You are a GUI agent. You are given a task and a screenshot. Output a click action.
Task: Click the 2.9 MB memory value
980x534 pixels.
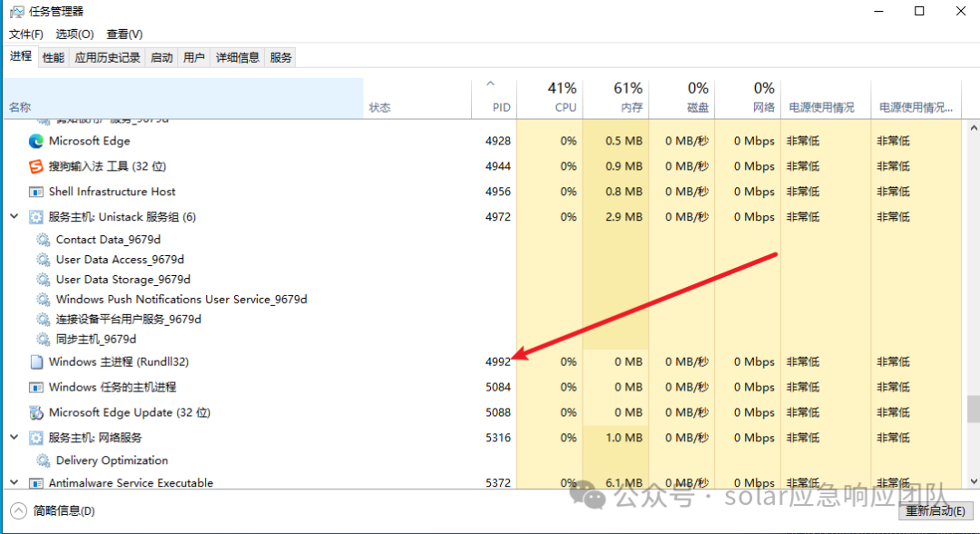pyautogui.click(x=623, y=217)
